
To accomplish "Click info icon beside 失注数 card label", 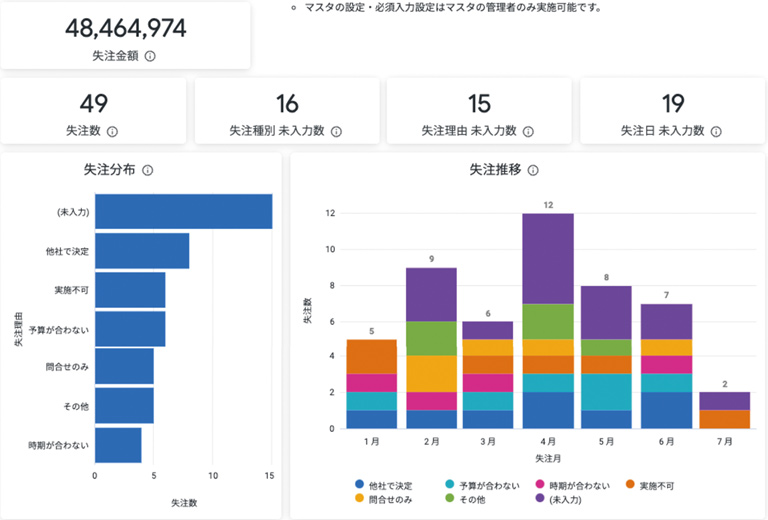I will coord(112,131).
